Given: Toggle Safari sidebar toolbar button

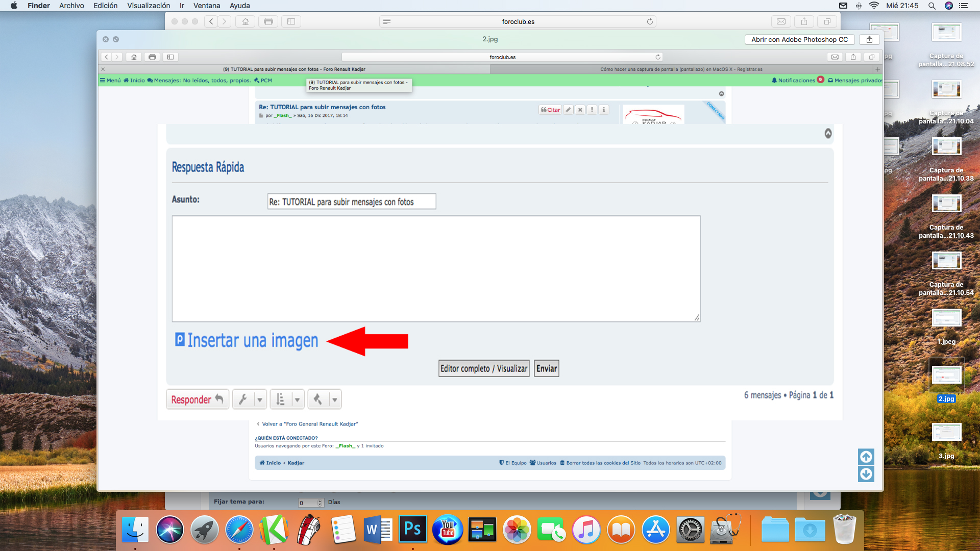Looking at the screenshot, I should click(291, 21).
